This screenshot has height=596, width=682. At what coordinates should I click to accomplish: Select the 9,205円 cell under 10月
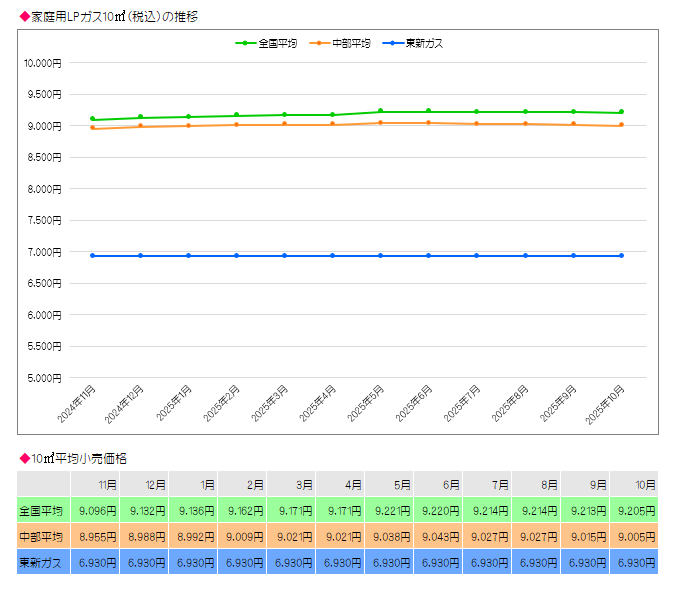tap(636, 511)
